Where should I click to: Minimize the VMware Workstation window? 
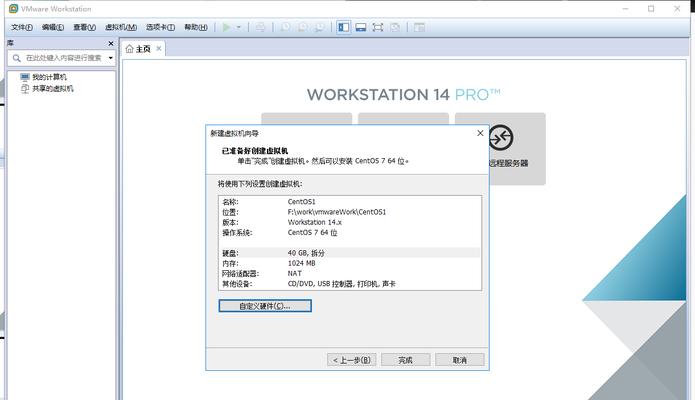click(x=625, y=8)
